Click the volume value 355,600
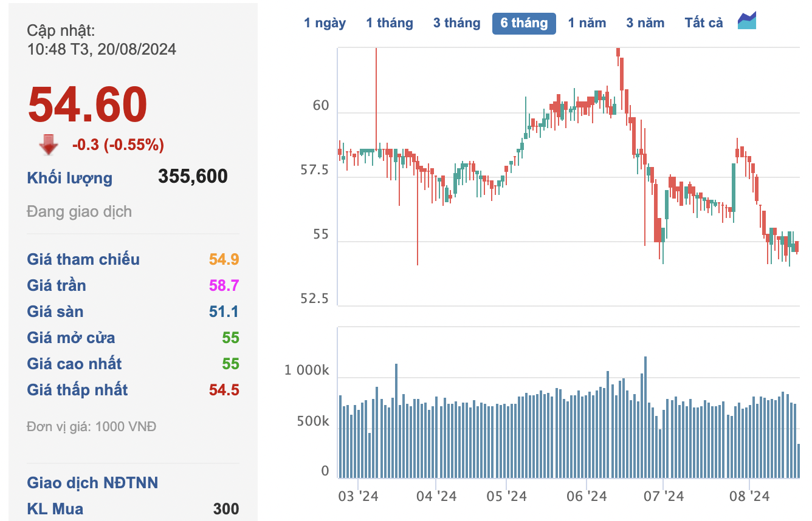The image size is (812, 521). [x=193, y=177]
